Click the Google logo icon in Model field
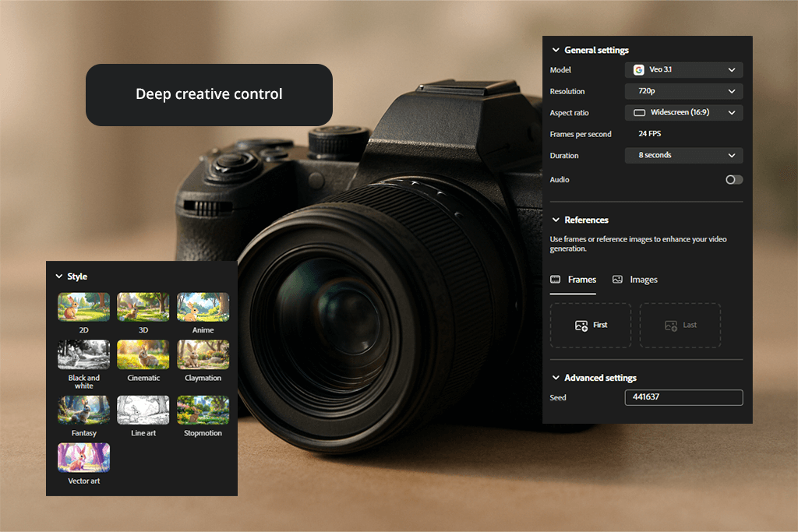The image size is (798, 532). tap(639, 69)
